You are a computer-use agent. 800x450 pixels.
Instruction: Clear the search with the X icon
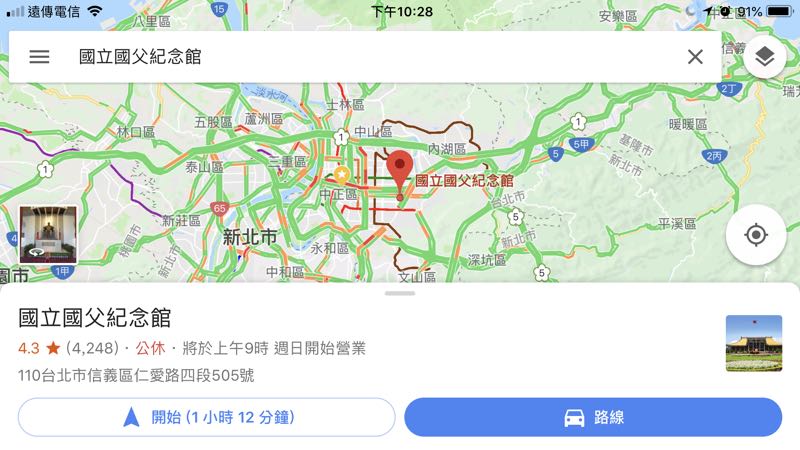coord(695,57)
